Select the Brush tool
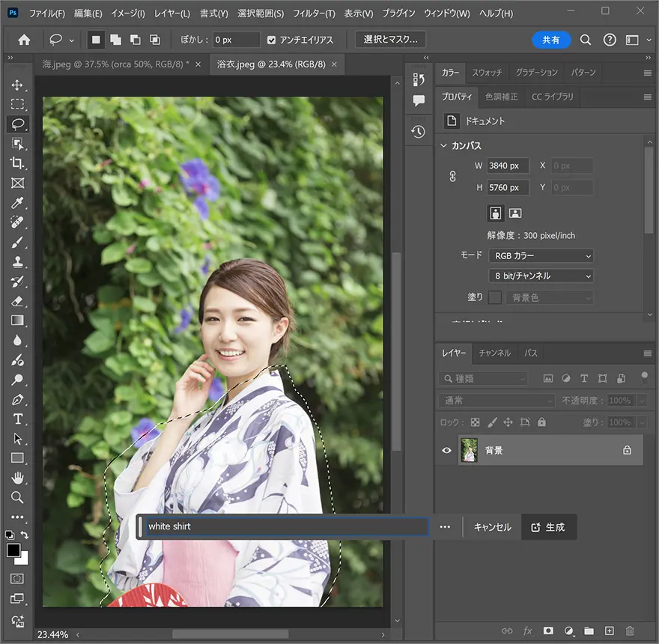659x644 pixels. coord(17,243)
